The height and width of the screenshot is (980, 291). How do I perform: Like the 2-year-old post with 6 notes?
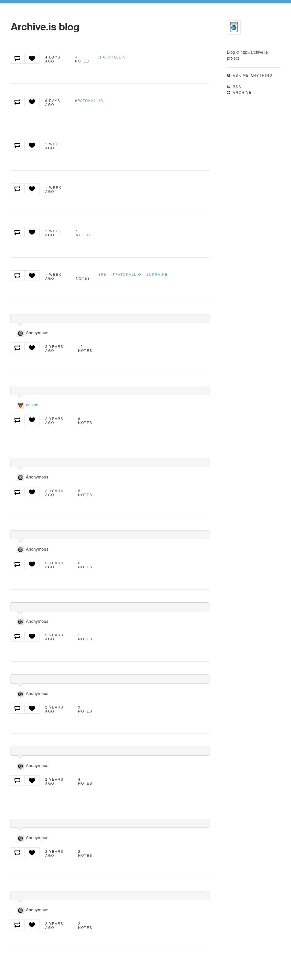point(32,564)
